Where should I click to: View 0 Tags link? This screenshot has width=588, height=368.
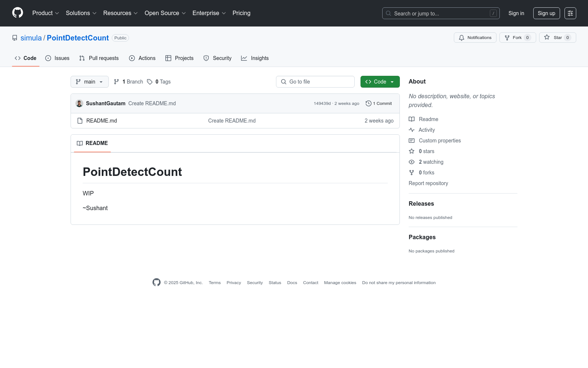tap(159, 82)
